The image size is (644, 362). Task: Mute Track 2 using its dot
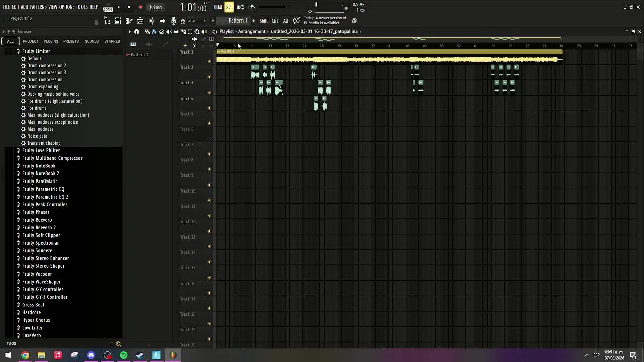click(x=209, y=77)
